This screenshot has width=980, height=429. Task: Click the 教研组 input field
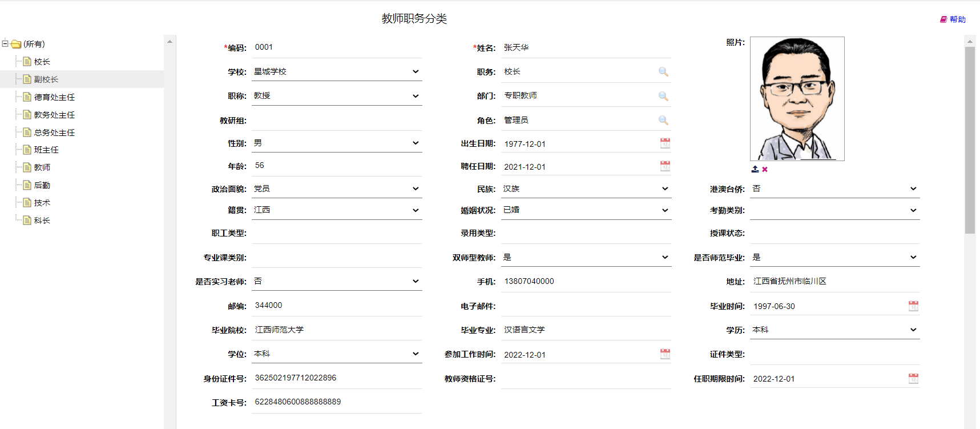tap(337, 120)
